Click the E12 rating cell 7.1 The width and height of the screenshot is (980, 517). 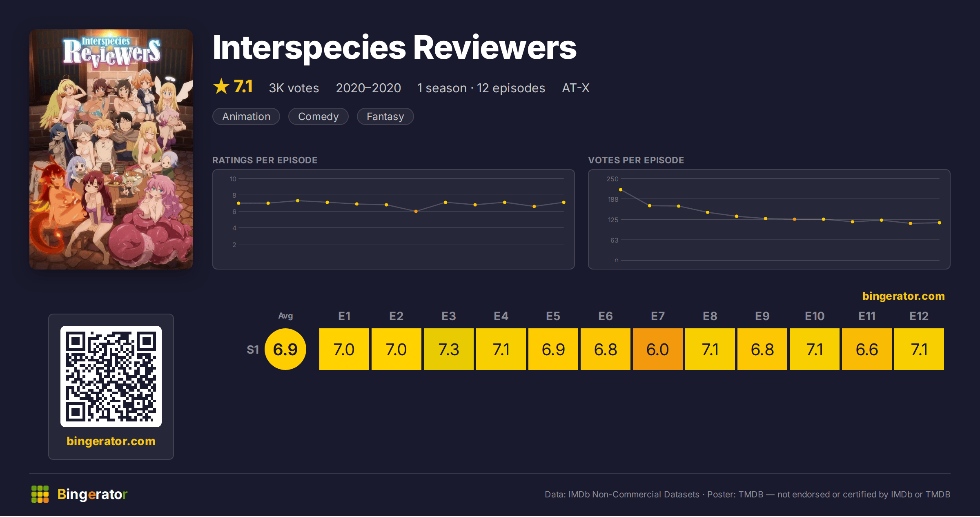(x=919, y=349)
